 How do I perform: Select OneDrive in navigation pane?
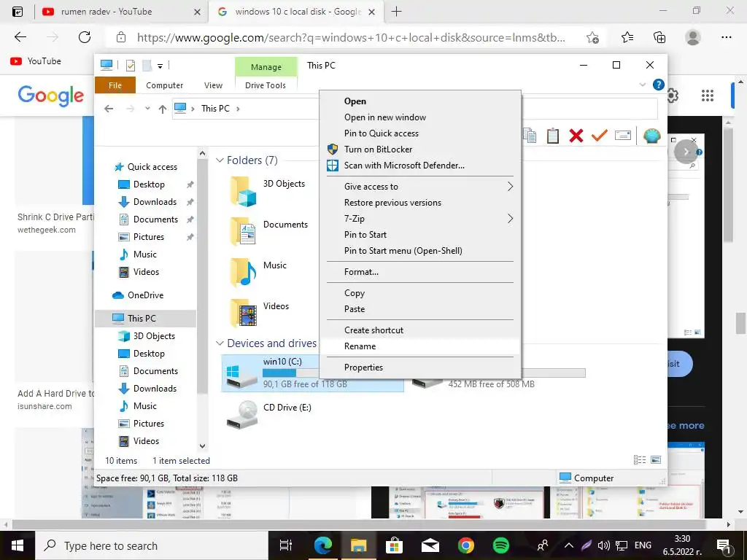coord(145,295)
